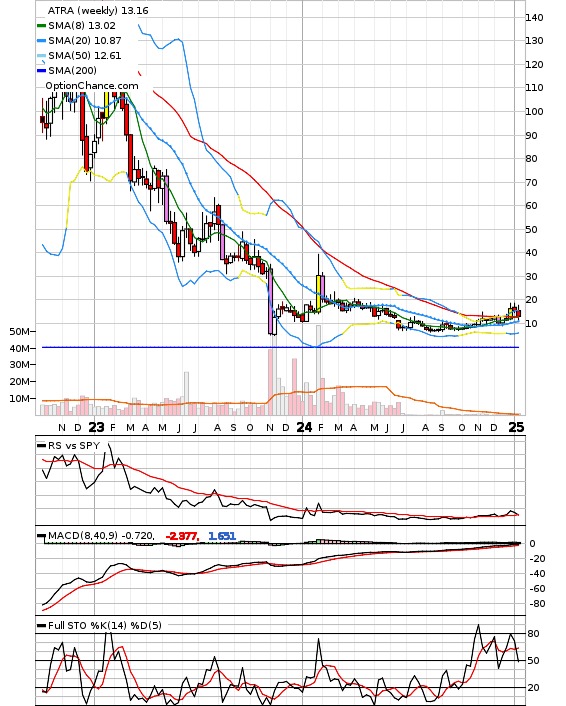Select the SMA(200) legend label
The image size is (566, 706).
coord(72,70)
